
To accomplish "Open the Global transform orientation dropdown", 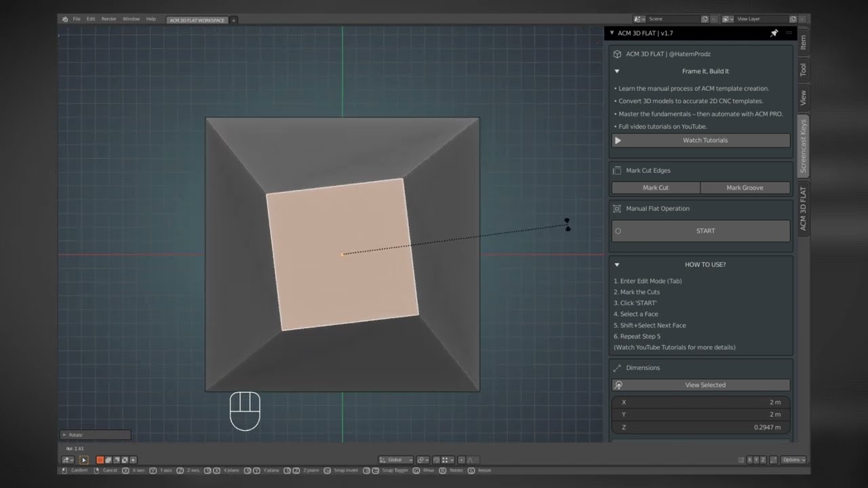I will (x=396, y=460).
